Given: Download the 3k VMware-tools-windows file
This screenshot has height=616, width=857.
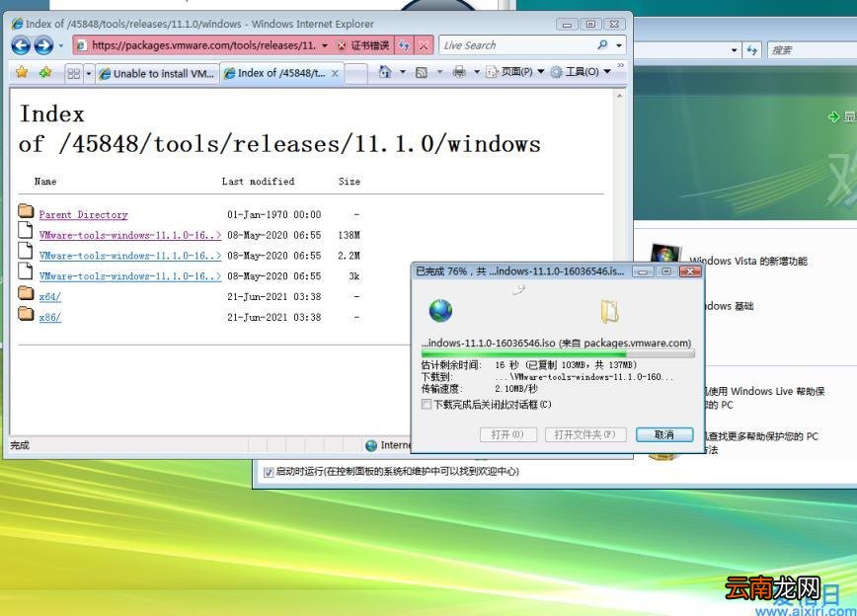Looking at the screenshot, I should 130,276.
